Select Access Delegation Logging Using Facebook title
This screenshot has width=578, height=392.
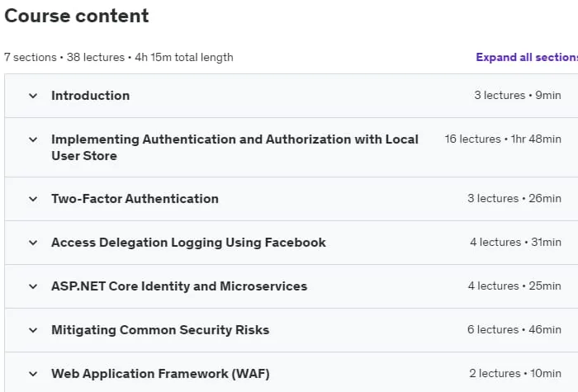(188, 243)
